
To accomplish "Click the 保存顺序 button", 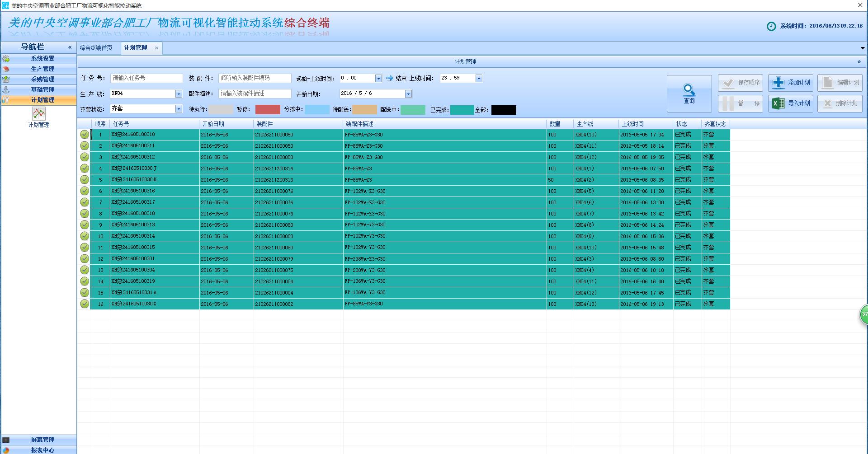I will [741, 83].
